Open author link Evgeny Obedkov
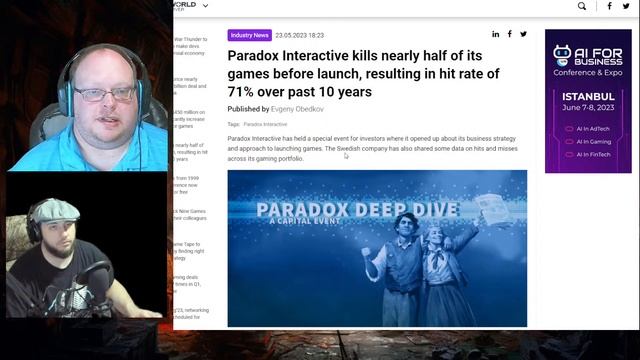Image resolution: width=640 pixels, height=360 pixels. tap(297, 109)
